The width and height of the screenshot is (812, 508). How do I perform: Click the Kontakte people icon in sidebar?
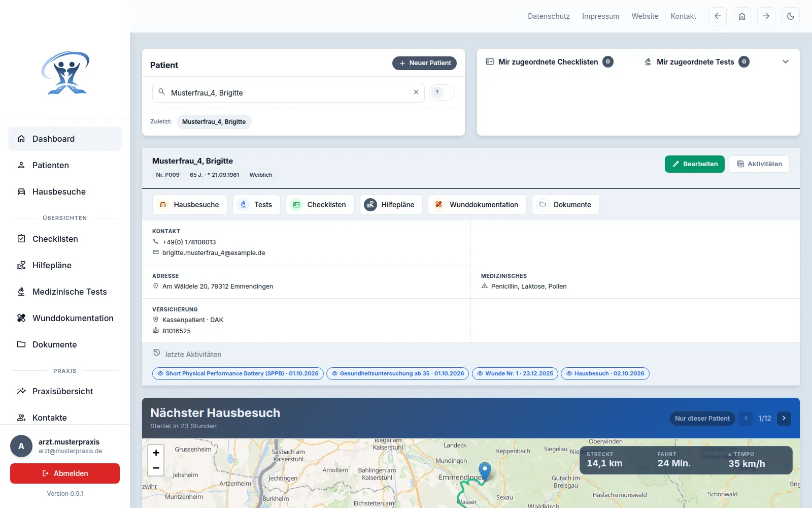pos(21,418)
